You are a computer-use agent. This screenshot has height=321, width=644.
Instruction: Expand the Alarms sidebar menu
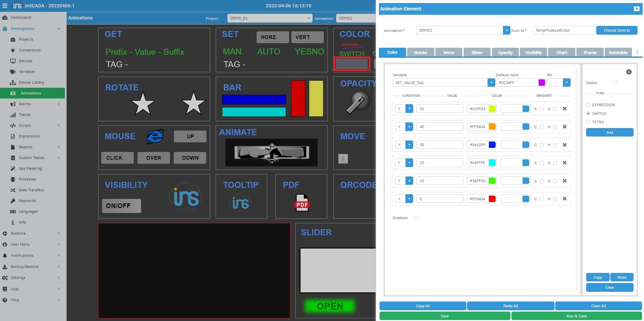coord(25,104)
